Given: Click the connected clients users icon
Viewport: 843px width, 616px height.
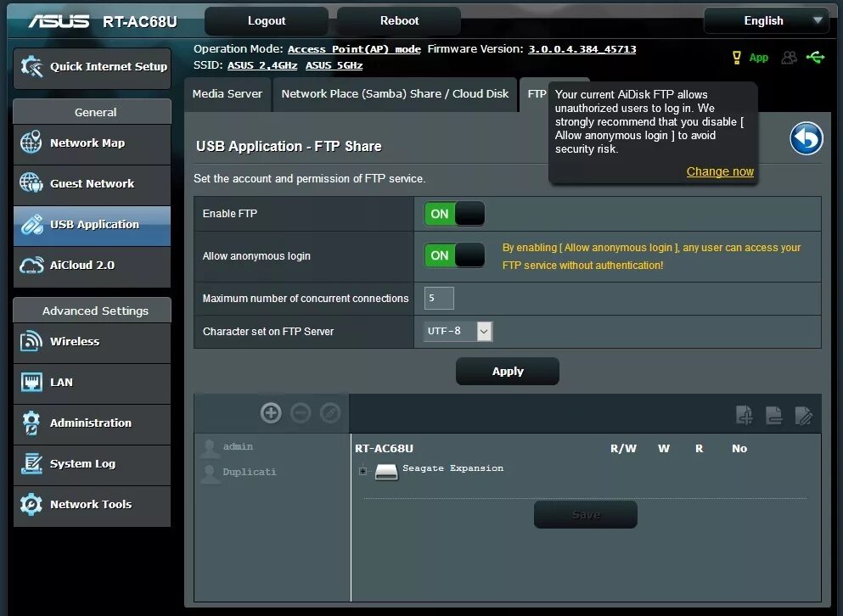Looking at the screenshot, I should 789,57.
